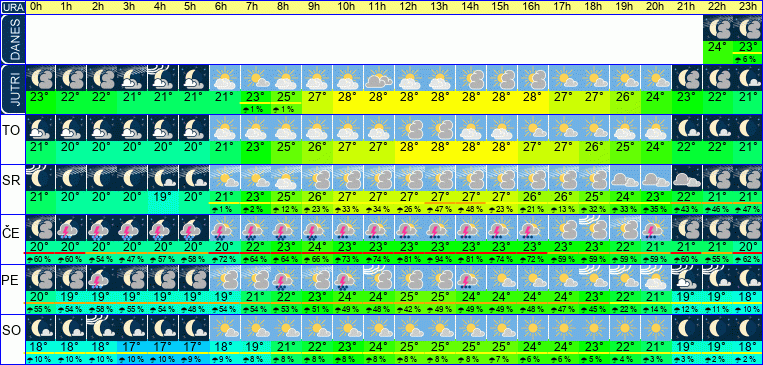Click the 12h hour column header
This screenshot has width=763, height=365.
(x=410, y=7)
